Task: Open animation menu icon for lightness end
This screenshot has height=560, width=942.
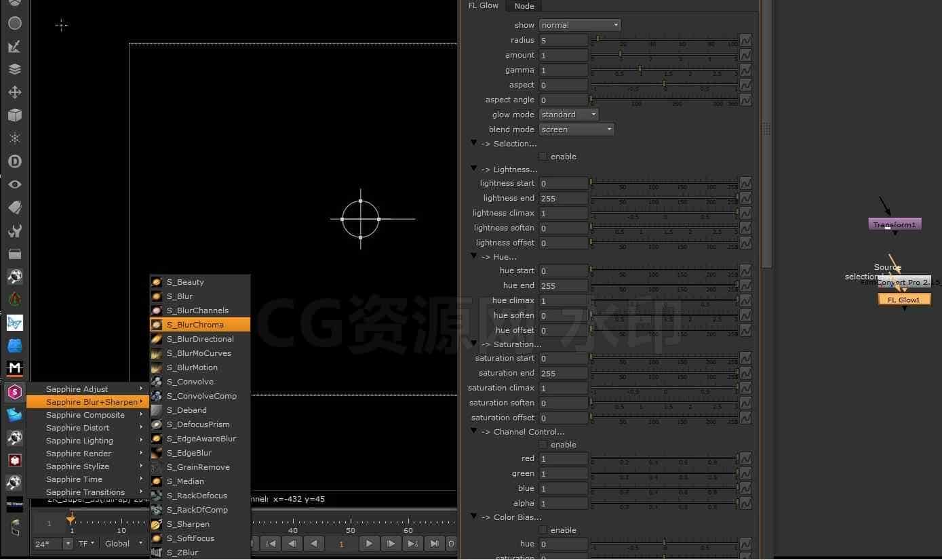Action: [x=745, y=199]
